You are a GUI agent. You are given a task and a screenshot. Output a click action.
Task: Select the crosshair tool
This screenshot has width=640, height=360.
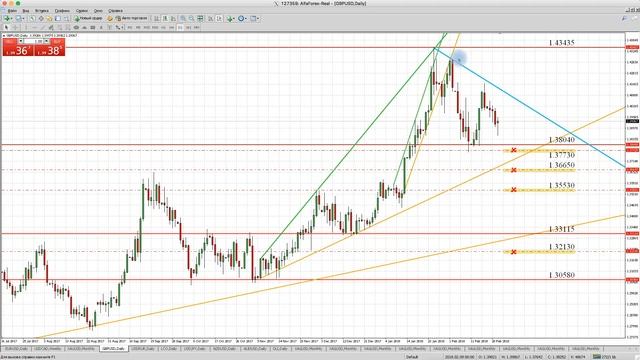pyautogui.click(x=15, y=27)
